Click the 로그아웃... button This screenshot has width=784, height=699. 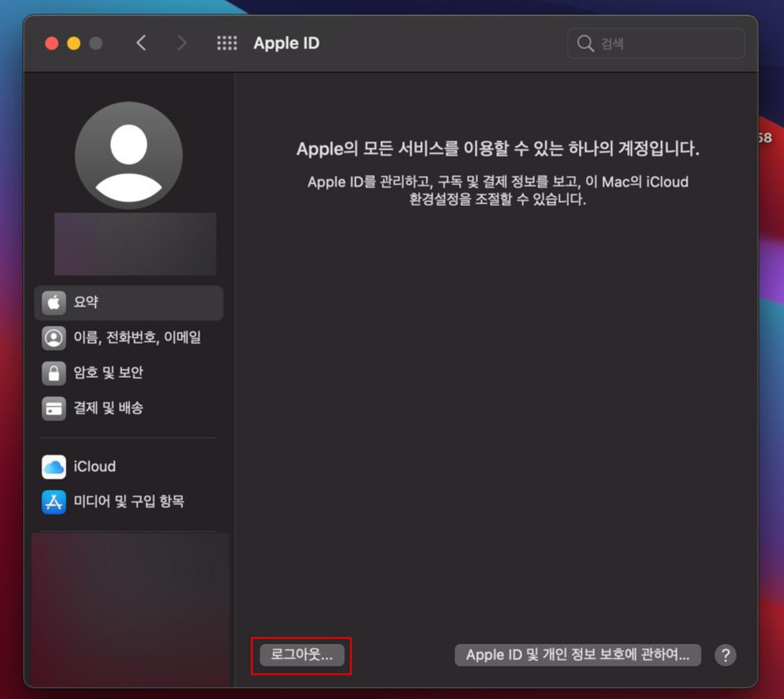pyautogui.click(x=302, y=655)
